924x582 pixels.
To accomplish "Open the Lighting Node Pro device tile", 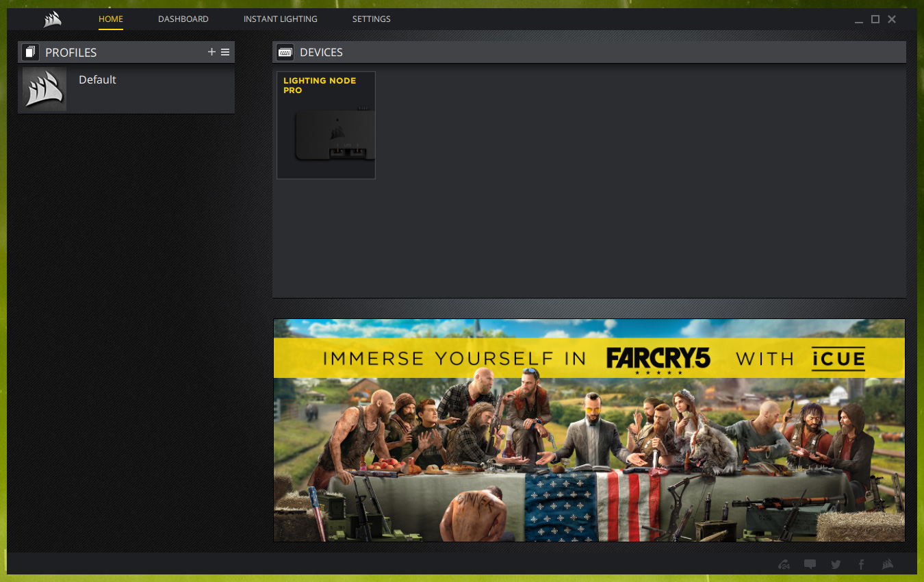I will (x=326, y=125).
